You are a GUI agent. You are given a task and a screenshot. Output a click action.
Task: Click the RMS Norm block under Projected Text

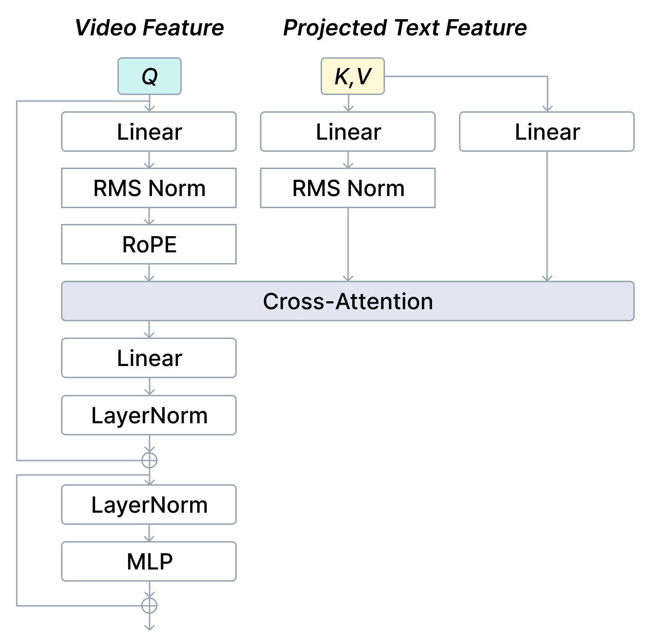coord(348,188)
